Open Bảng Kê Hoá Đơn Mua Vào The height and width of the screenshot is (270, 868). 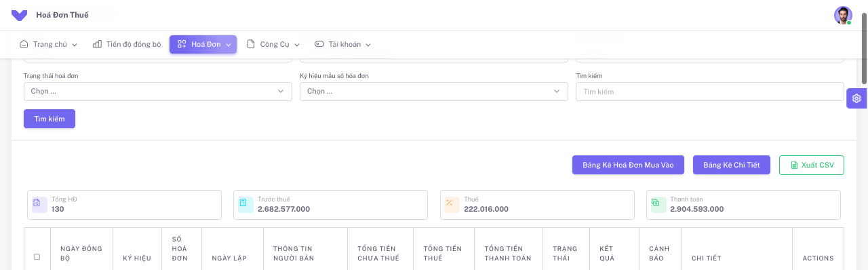628,165
